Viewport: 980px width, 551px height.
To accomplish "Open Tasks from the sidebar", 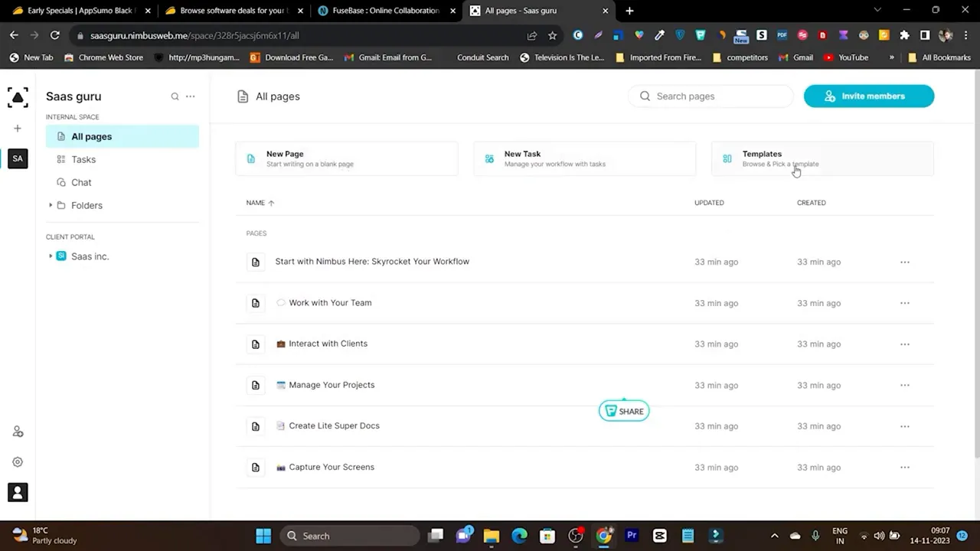I will (x=83, y=159).
